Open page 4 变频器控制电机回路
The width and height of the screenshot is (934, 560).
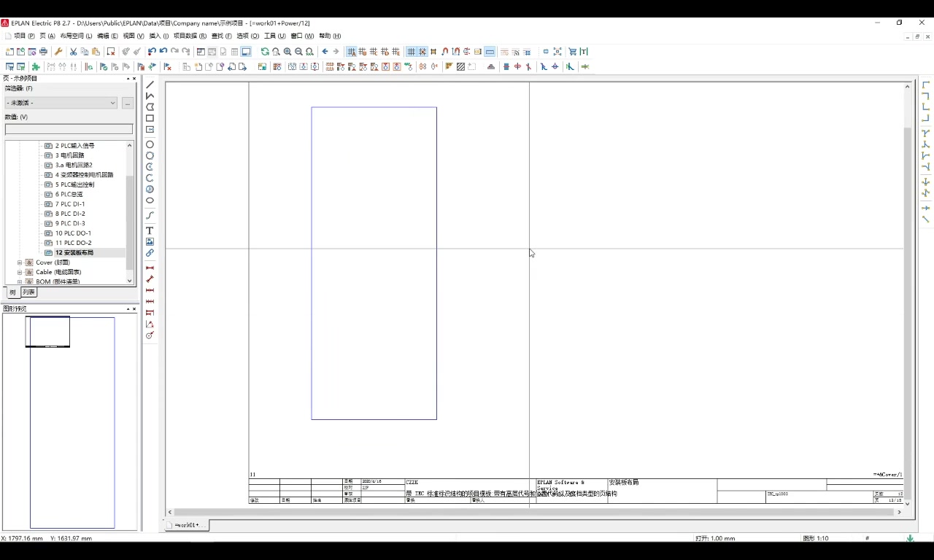(x=84, y=175)
